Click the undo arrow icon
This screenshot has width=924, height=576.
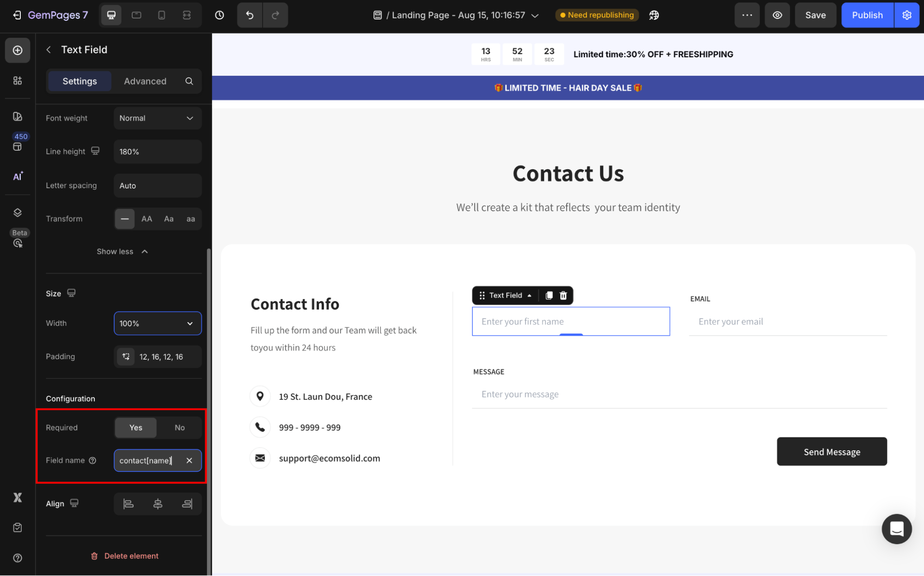[250, 15]
